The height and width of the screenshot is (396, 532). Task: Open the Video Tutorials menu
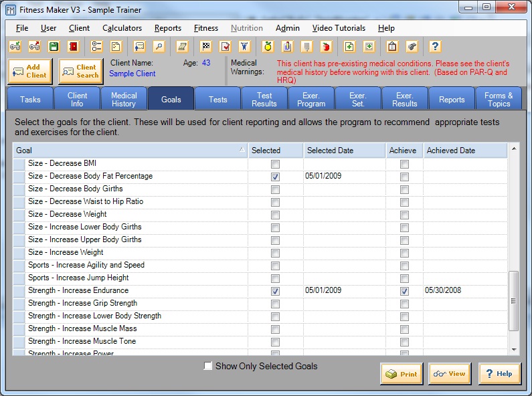pos(339,28)
